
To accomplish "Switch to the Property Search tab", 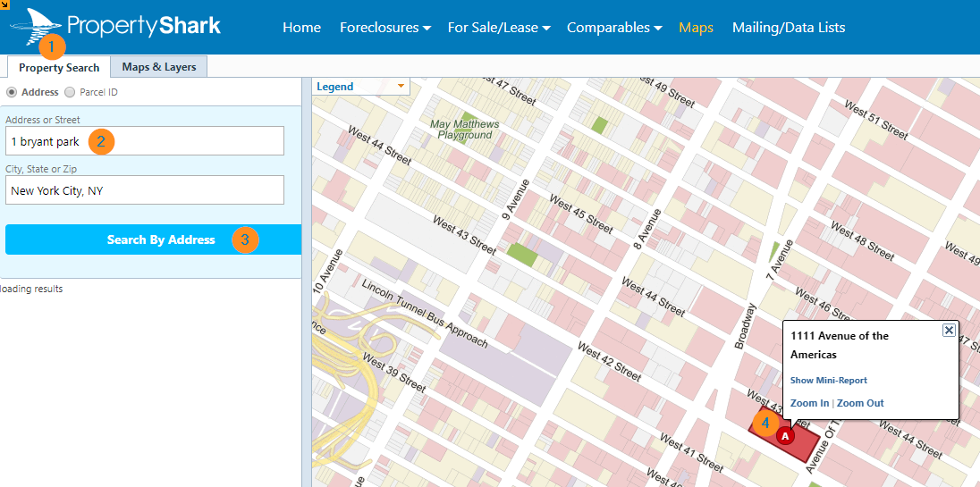I will pyautogui.click(x=59, y=67).
